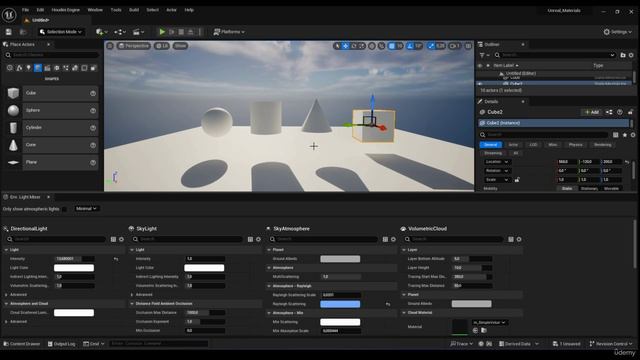
Task: Save the current level with the save icon
Action: (9, 32)
